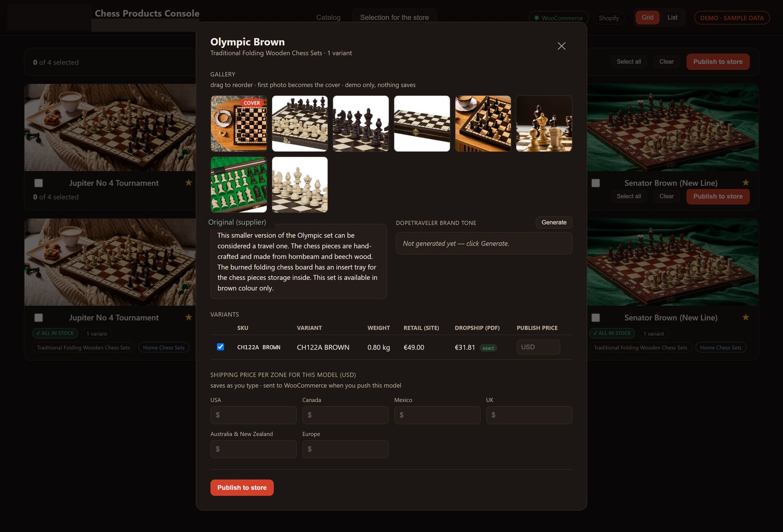This screenshot has height=532, width=783.
Task: Select the dark knight pieces close-up photo
Action: (361, 123)
